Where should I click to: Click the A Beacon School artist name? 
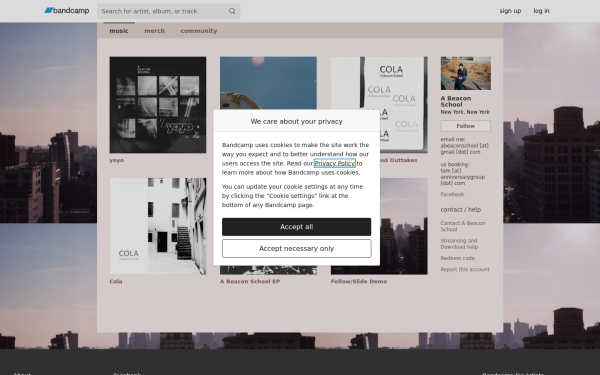pyautogui.click(x=456, y=101)
